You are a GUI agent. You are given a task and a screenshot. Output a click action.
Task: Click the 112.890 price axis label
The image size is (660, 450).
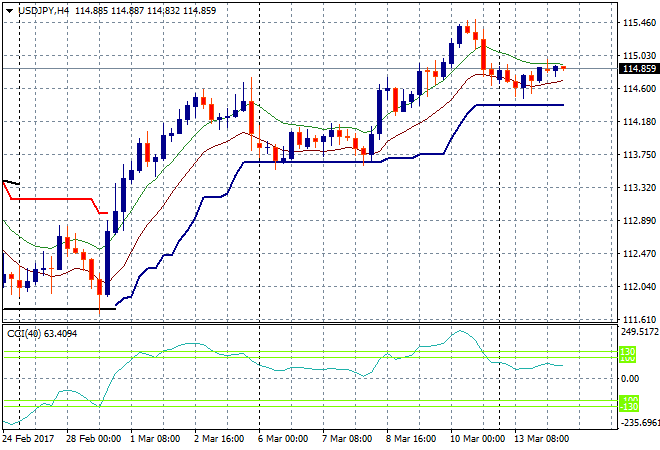tap(639, 221)
